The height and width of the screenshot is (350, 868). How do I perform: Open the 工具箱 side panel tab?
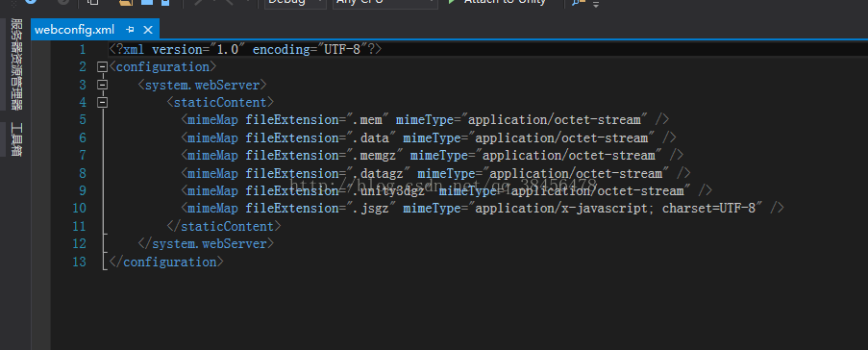(16, 139)
